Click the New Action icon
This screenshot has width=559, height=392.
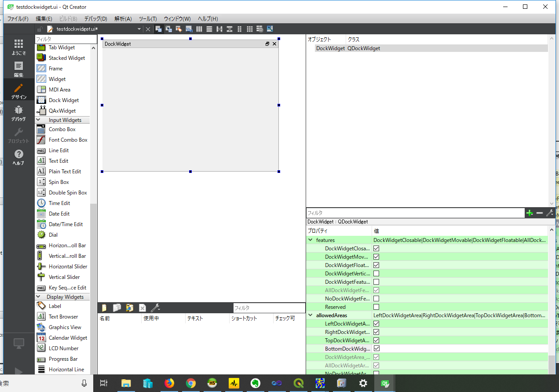pos(104,308)
